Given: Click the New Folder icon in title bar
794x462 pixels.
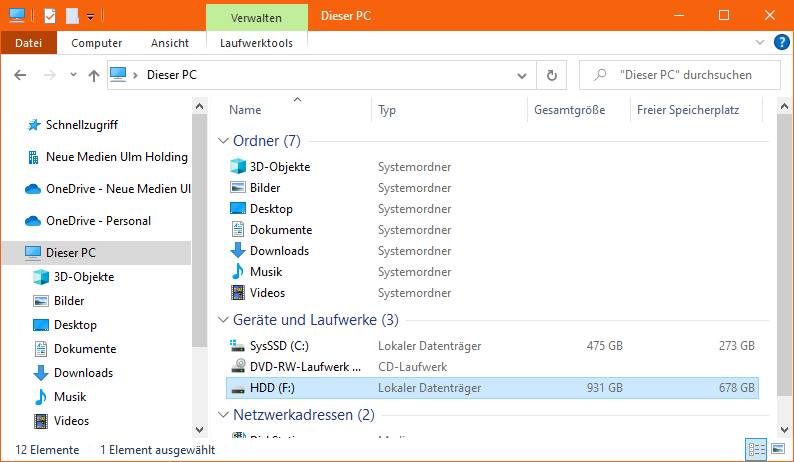Looking at the screenshot, I should pyautogui.click(x=72, y=15).
